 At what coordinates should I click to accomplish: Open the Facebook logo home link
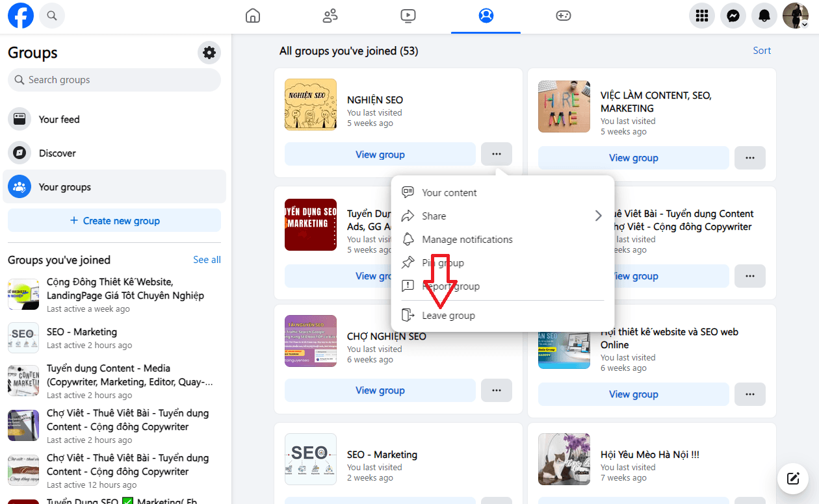point(21,16)
